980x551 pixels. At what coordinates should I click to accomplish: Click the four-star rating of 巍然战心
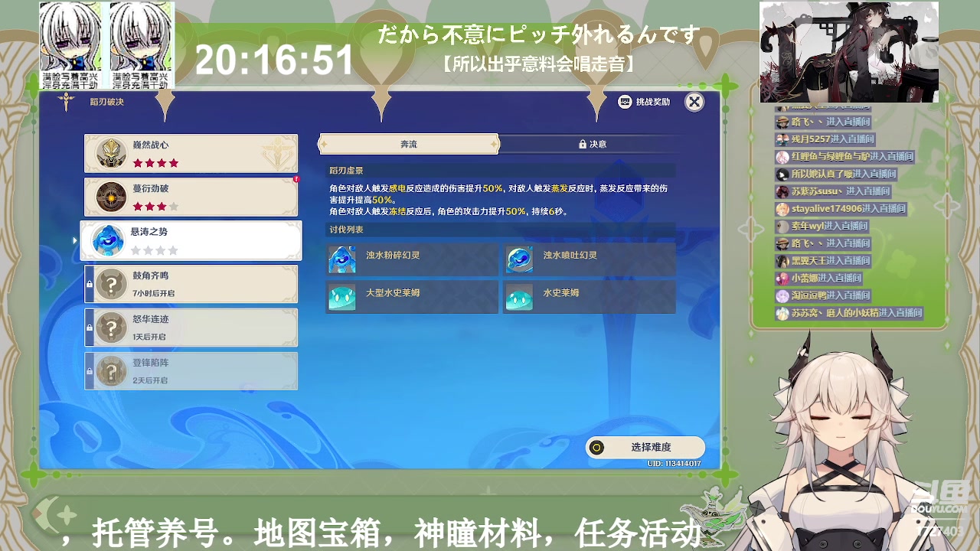(155, 163)
